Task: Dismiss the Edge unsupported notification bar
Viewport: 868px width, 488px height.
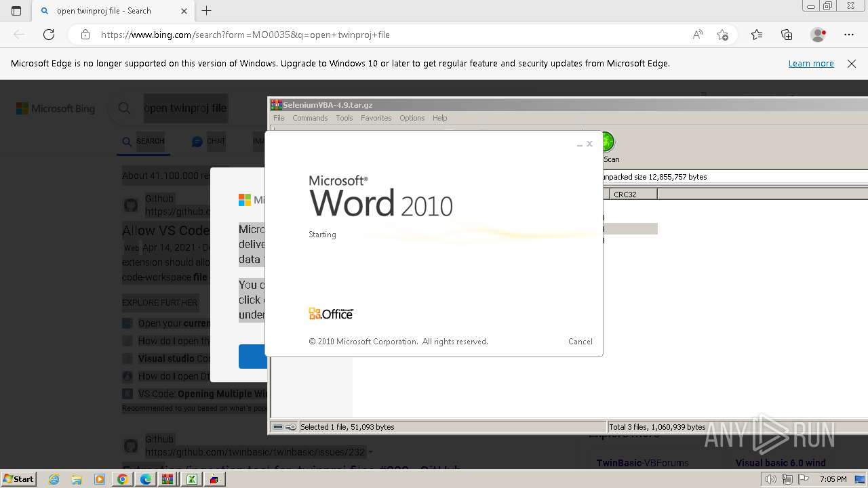Action: (852, 64)
